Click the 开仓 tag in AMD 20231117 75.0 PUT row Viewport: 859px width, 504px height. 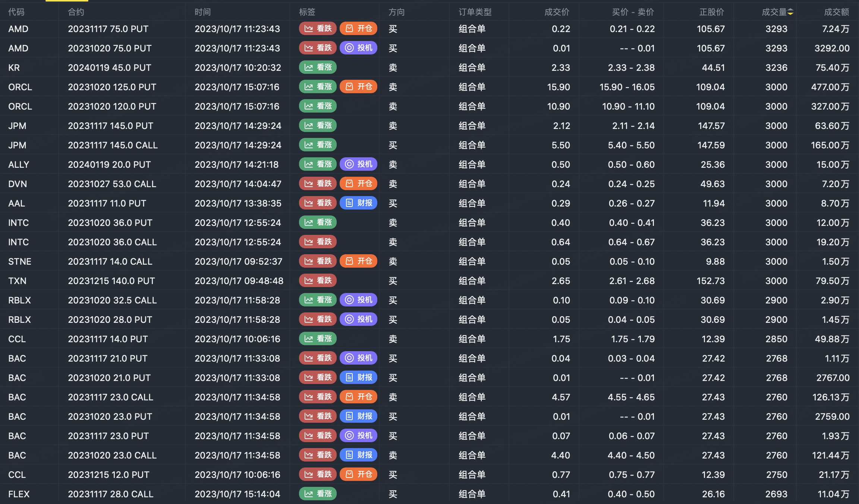359,29
